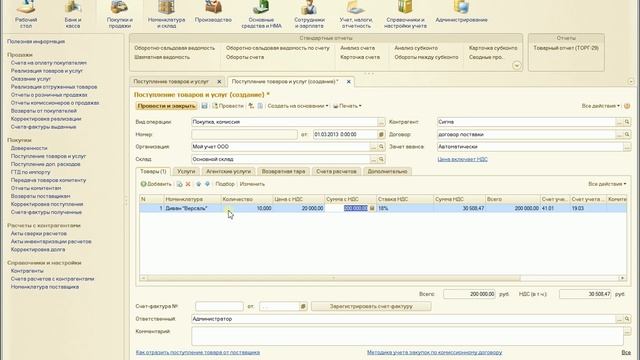The image size is (640, 360).
Task: Click the report list icon before Создать на основании
Action: click(260, 106)
